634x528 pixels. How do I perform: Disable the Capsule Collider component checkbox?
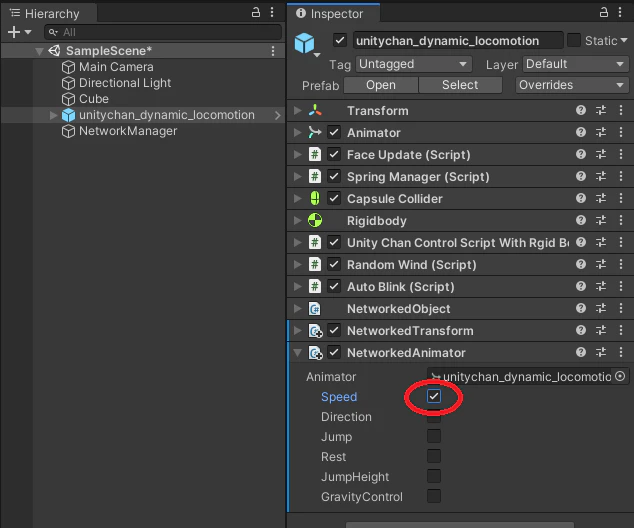tap(334, 198)
